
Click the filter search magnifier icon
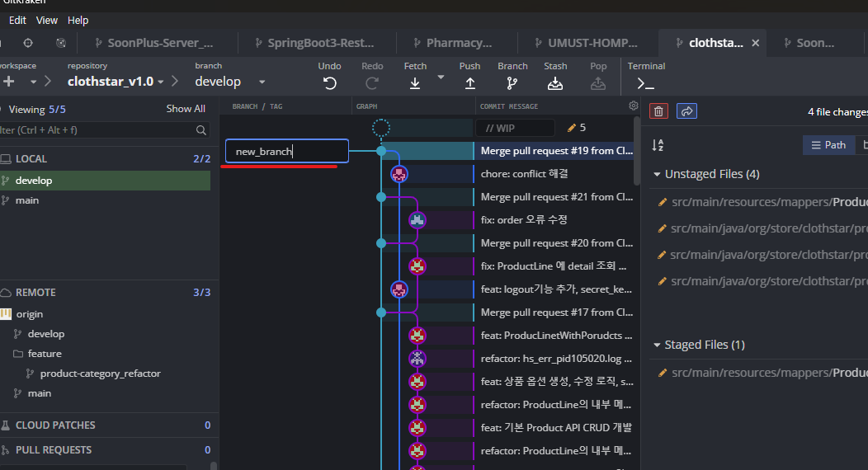point(201,130)
